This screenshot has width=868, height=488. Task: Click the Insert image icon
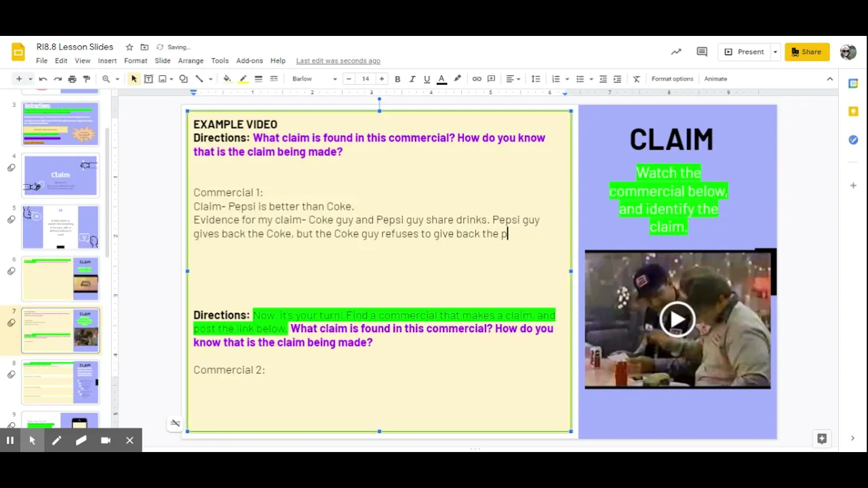[x=163, y=79]
